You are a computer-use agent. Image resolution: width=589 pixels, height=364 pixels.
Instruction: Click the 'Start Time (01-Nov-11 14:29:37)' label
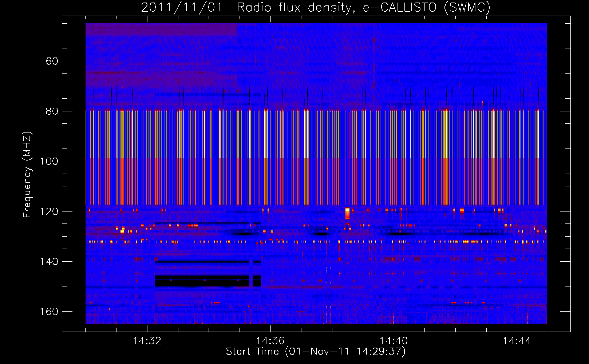tap(316, 352)
